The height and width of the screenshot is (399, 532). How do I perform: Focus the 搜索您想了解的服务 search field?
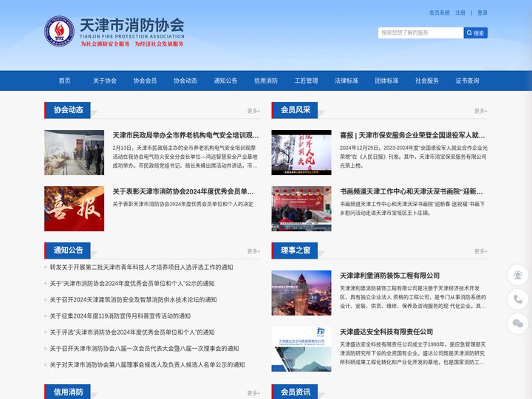click(x=420, y=33)
